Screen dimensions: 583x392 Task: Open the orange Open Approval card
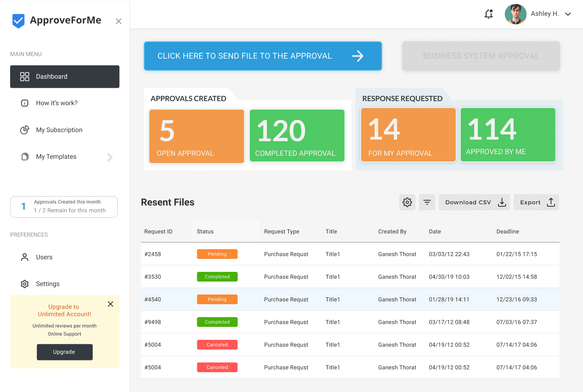coord(197,136)
